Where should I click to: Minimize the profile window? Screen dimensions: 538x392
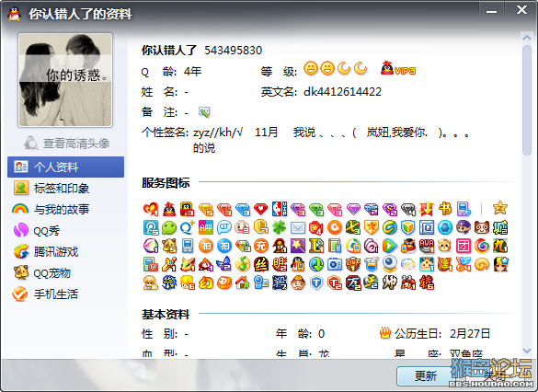click(491, 11)
